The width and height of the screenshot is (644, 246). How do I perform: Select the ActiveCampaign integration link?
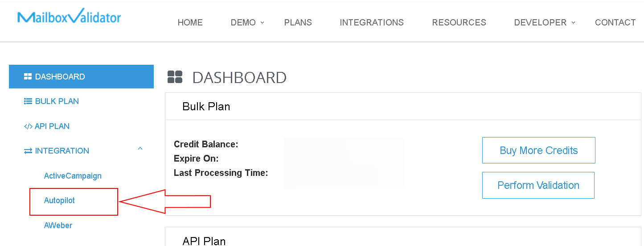coord(73,176)
